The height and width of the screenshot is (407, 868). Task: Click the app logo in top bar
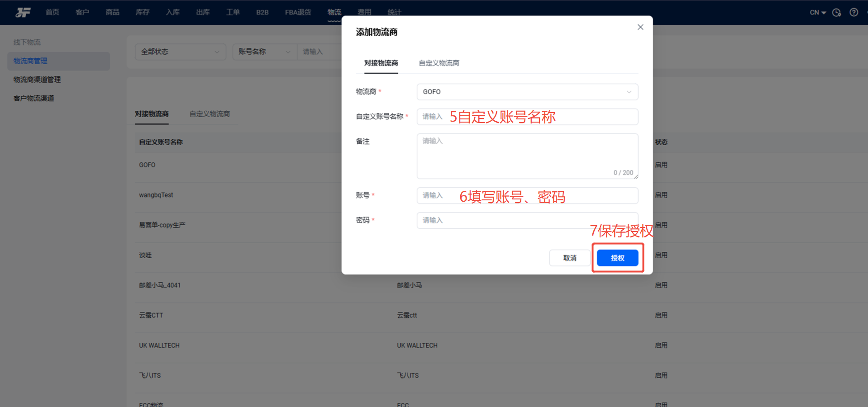tap(23, 12)
